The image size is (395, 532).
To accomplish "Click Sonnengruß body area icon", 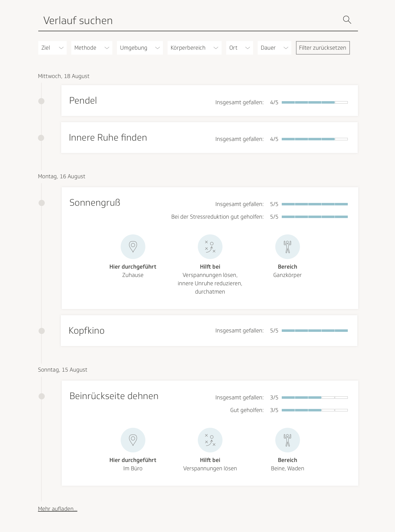I will 288,247.
